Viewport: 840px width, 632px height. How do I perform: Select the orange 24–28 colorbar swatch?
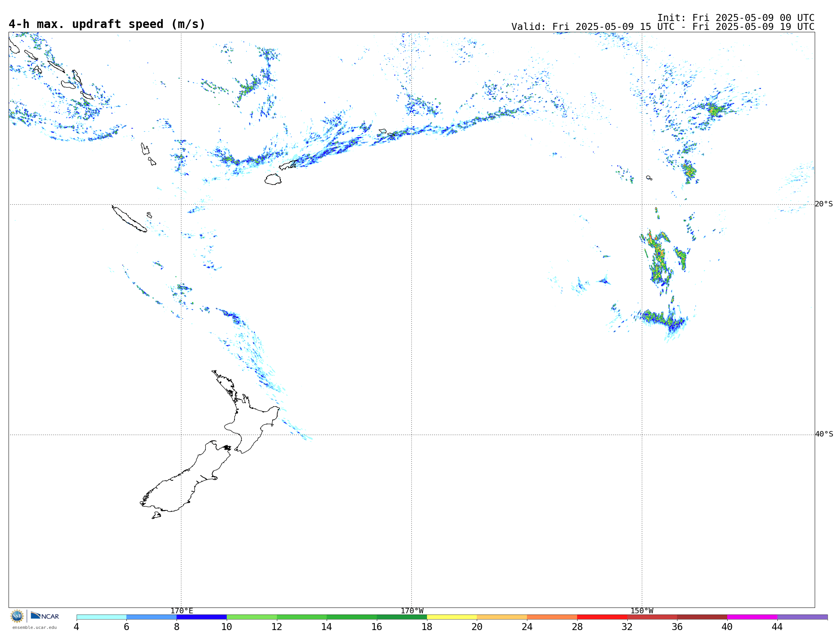[x=552, y=617]
